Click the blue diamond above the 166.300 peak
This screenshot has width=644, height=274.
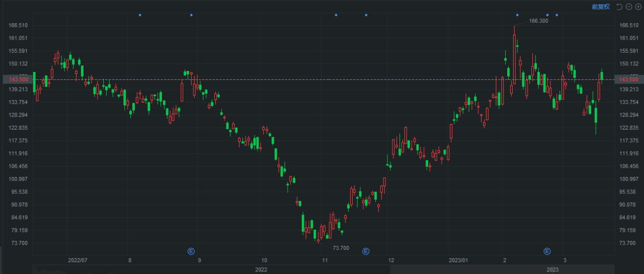(x=517, y=15)
